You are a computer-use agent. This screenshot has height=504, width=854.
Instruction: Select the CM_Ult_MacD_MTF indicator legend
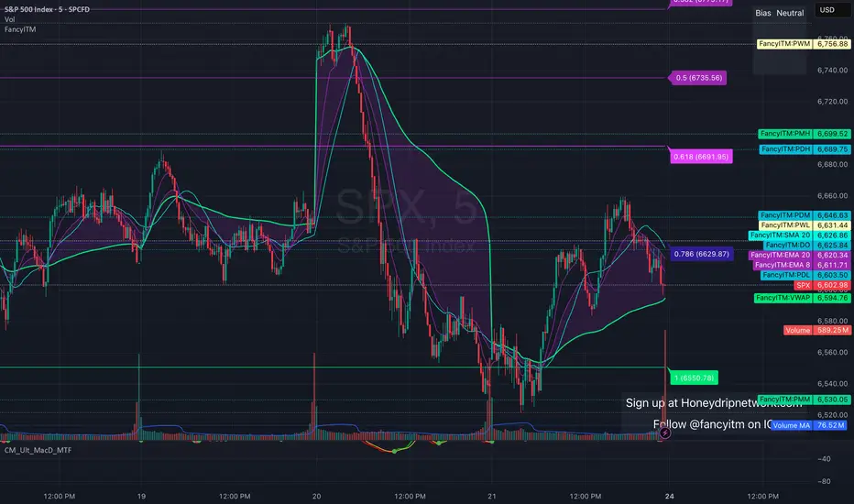point(38,450)
